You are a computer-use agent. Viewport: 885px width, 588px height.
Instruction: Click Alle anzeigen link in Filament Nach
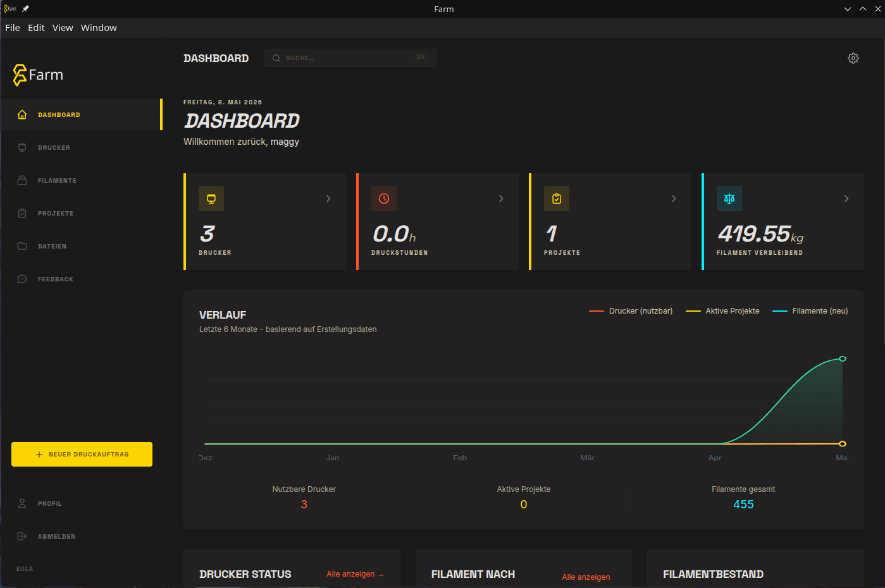pyautogui.click(x=586, y=577)
